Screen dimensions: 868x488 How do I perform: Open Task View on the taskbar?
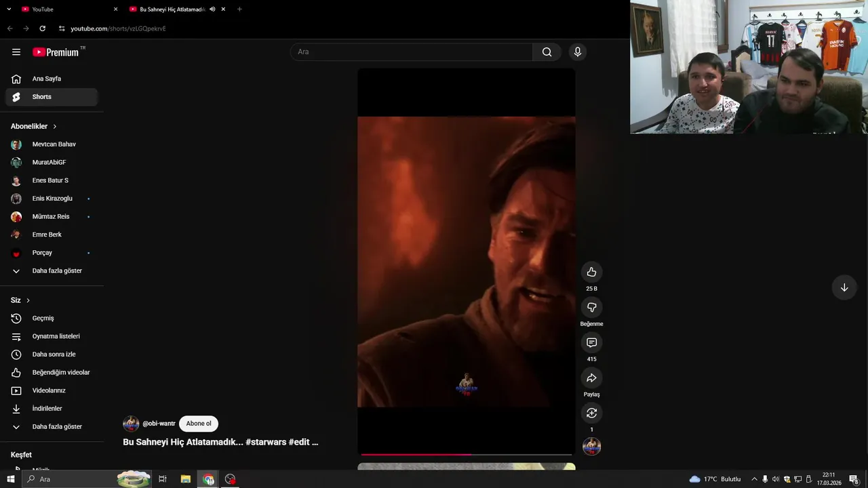[x=163, y=479]
